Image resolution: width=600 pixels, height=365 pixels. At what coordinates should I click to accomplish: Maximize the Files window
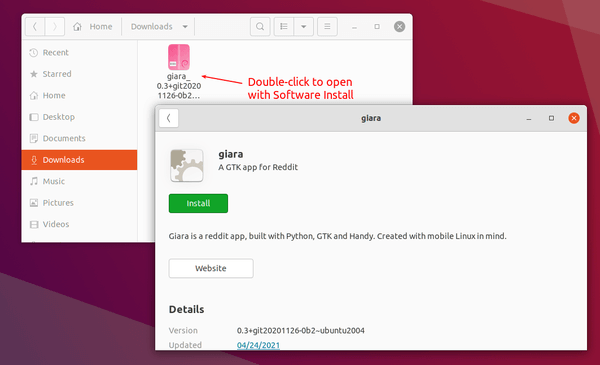[377, 26]
